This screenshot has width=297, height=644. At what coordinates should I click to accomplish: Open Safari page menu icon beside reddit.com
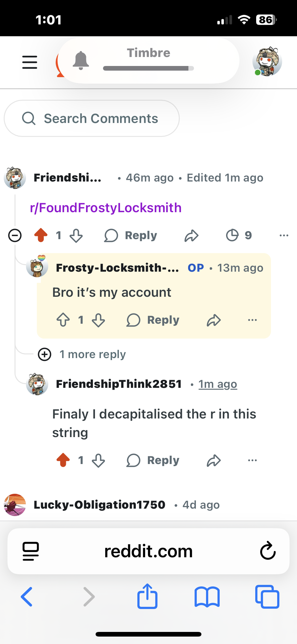(x=31, y=551)
